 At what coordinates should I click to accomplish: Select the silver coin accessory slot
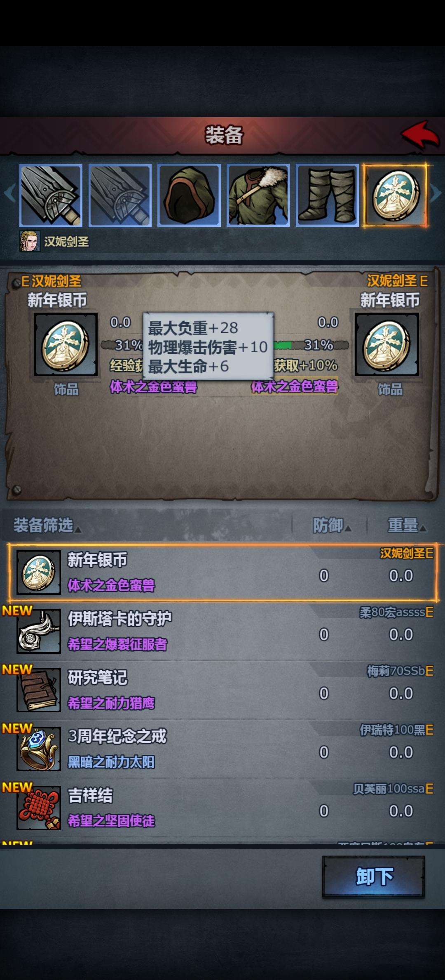coord(395,196)
